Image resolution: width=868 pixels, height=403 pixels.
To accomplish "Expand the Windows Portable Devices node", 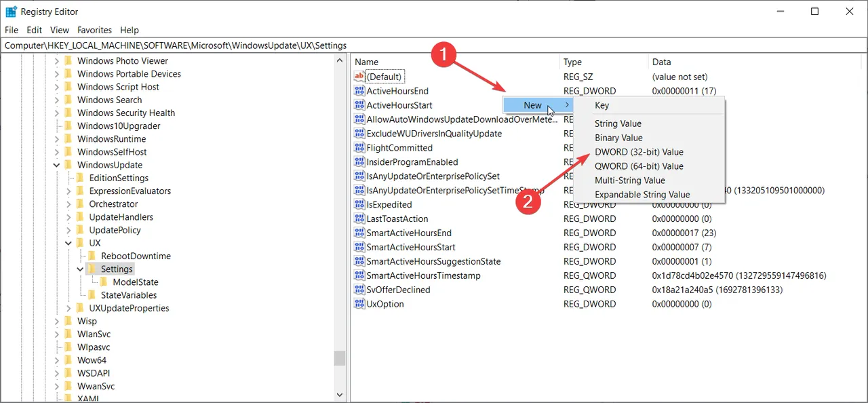I will [57, 74].
